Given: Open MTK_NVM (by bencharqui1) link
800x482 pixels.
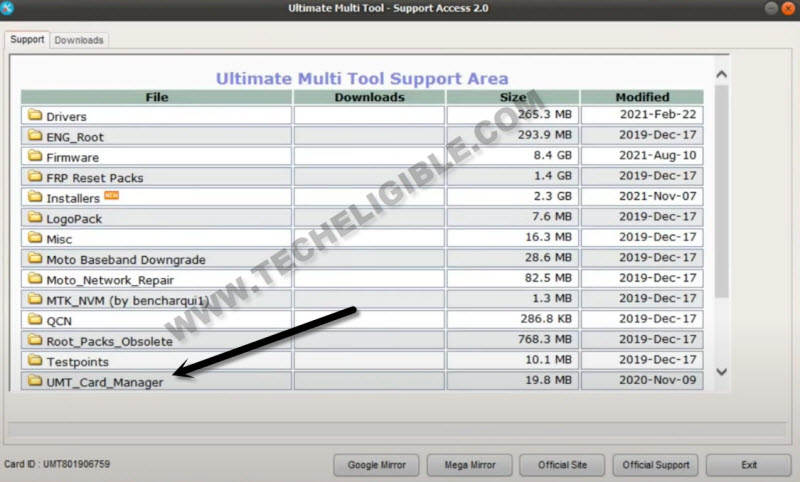Looking at the screenshot, I should (128, 300).
